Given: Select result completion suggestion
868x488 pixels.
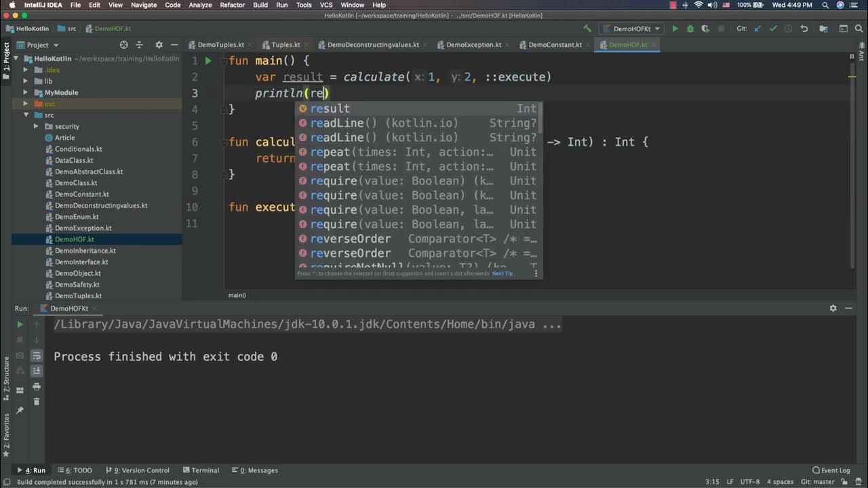Looking at the screenshot, I should click(x=418, y=108).
